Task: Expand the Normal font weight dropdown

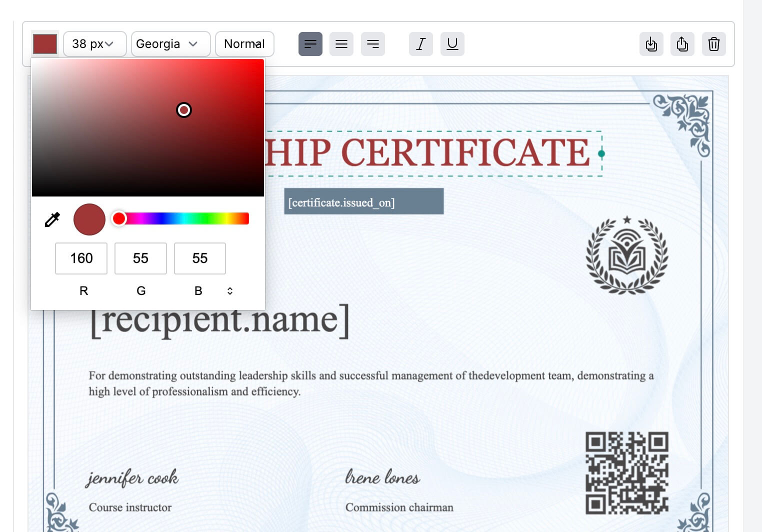Action: tap(244, 44)
